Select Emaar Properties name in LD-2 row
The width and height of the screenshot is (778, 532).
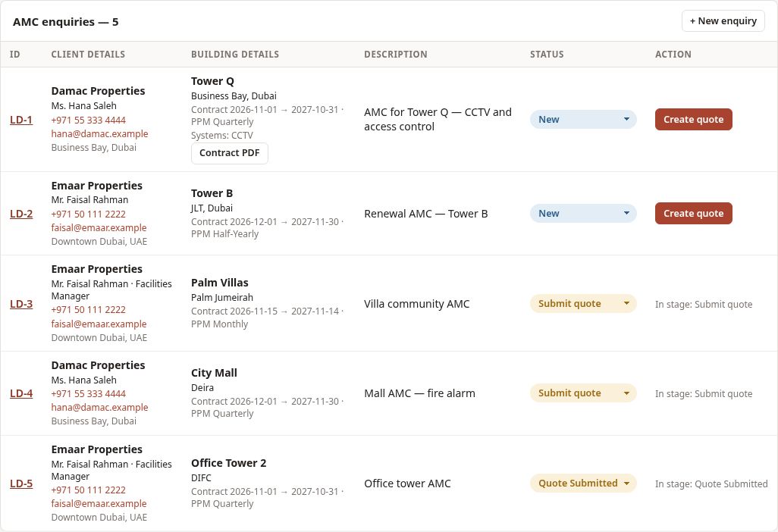[x=97, y=186]
